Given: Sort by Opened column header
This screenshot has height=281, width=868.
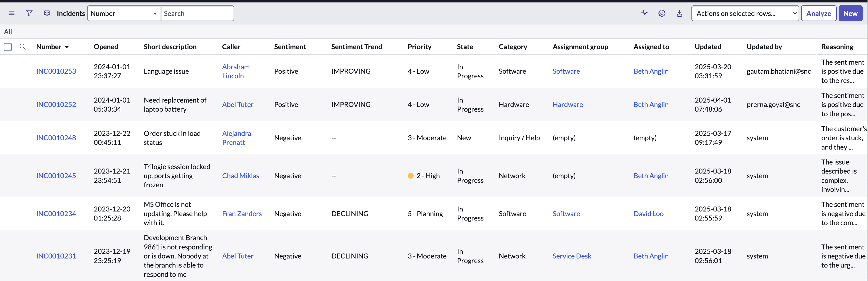Looking at the screenshot, I should pos(106,47).
